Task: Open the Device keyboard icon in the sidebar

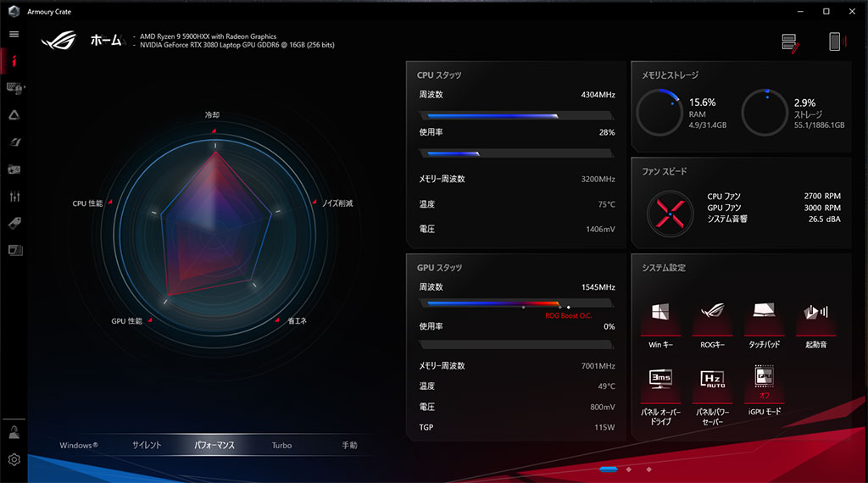Action: (14, 88)
